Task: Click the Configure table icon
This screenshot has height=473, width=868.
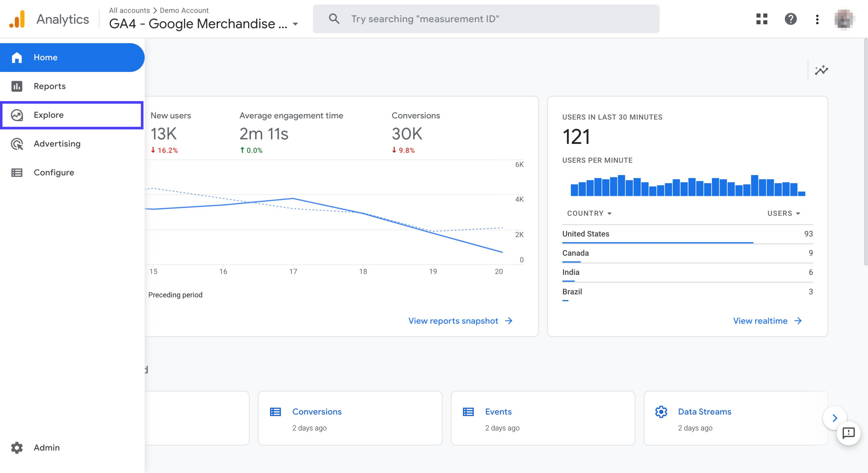Action: click(x=17, y=173)
